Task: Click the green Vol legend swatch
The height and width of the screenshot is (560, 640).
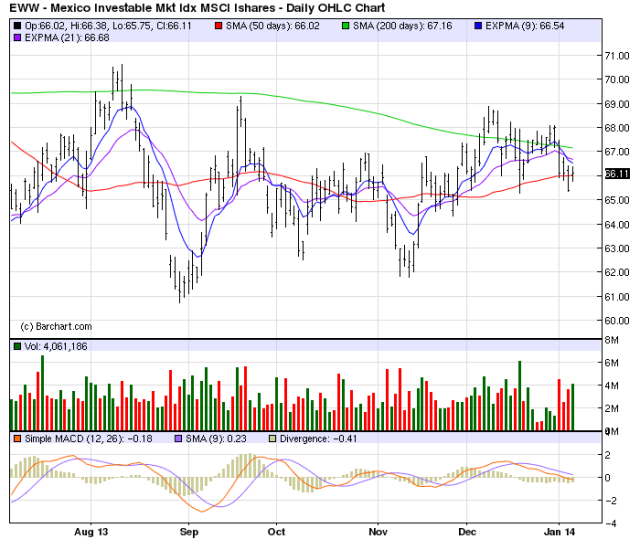Action: (x=17, y=346)
